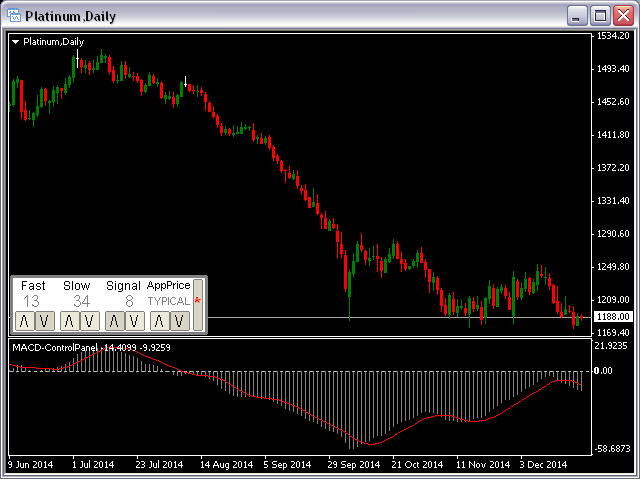Click the -58.6873 MACD scale value
Image resolution: width=640 pixels, height=480 pixels.
613,449
